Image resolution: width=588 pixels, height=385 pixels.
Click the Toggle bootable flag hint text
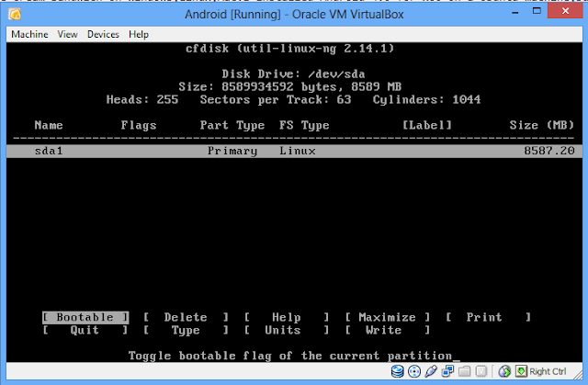tap(290, 356)
